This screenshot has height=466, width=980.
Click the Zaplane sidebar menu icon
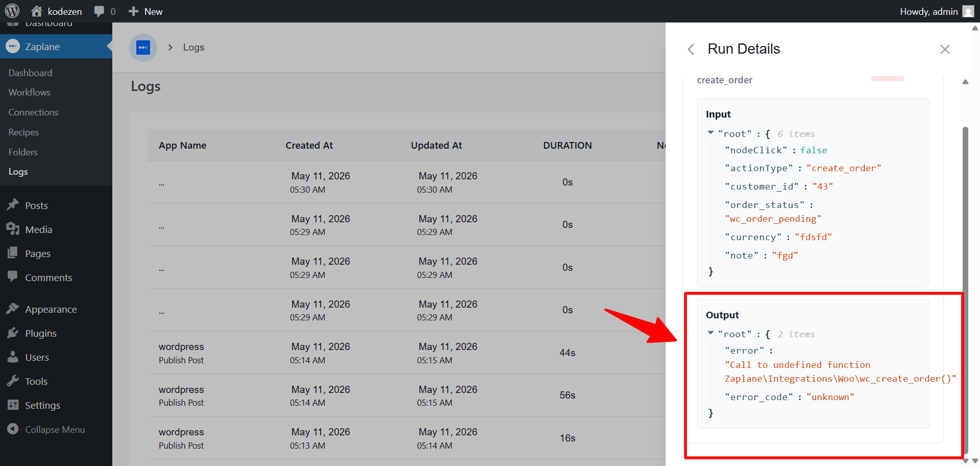[x=13, y=46]
